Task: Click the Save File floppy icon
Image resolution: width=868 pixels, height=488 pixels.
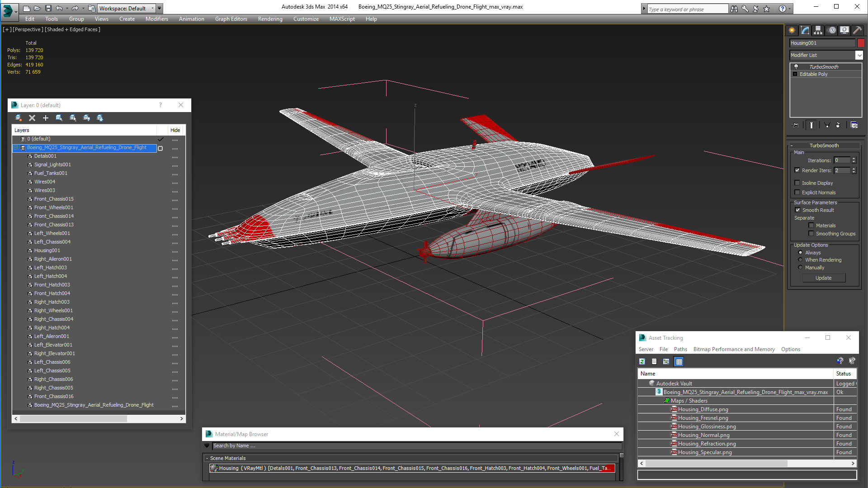Action: [x=48, y=8]
